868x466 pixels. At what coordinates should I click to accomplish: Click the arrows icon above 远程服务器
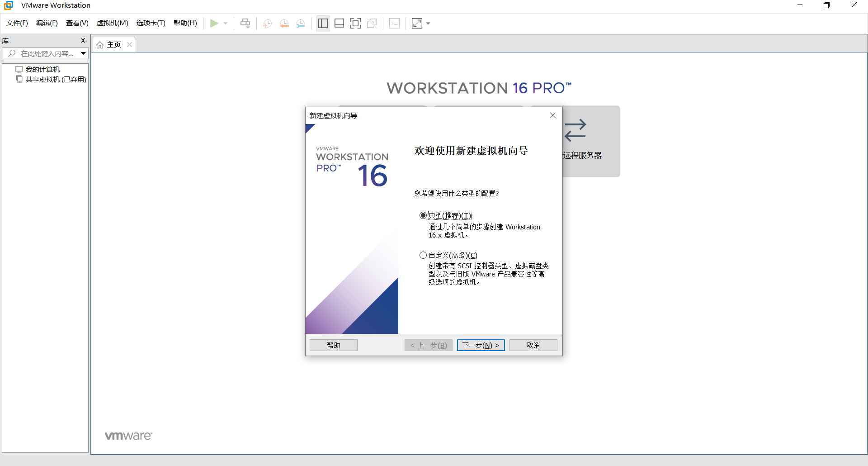(575, 130)
